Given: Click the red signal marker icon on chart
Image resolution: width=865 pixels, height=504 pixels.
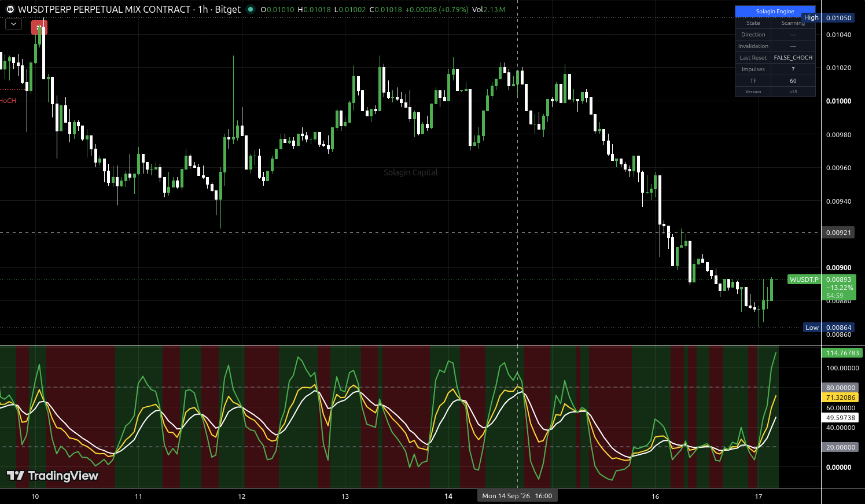Looking at the screenshot, I should pos(39,27).
